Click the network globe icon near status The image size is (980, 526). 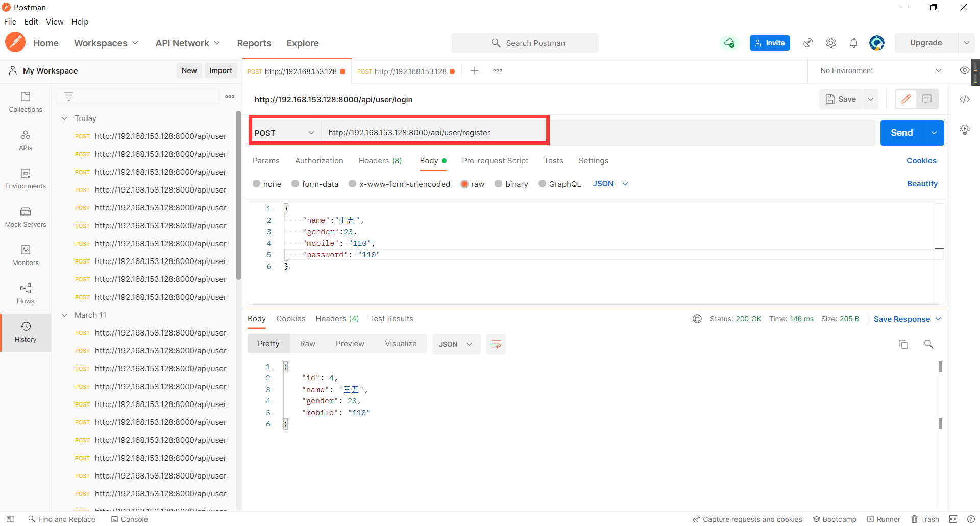tap(697, 319)
